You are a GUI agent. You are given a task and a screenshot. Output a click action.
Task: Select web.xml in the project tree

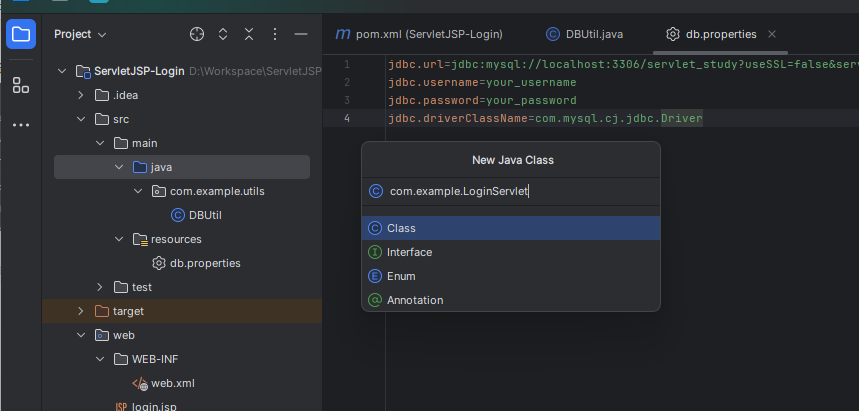(171, 383)
